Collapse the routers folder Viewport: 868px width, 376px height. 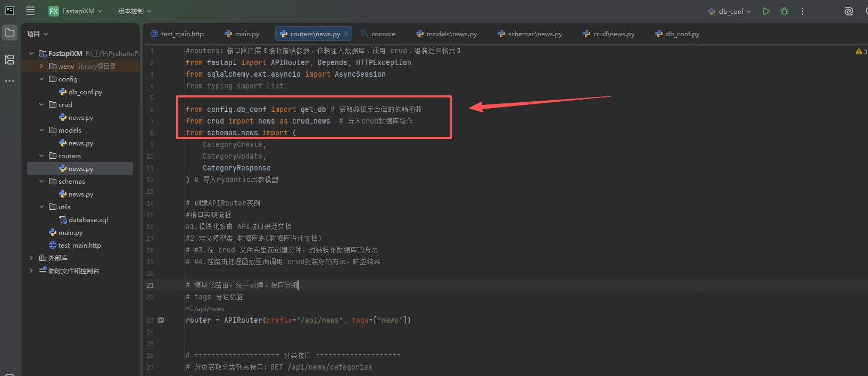(x=42, y=156)
